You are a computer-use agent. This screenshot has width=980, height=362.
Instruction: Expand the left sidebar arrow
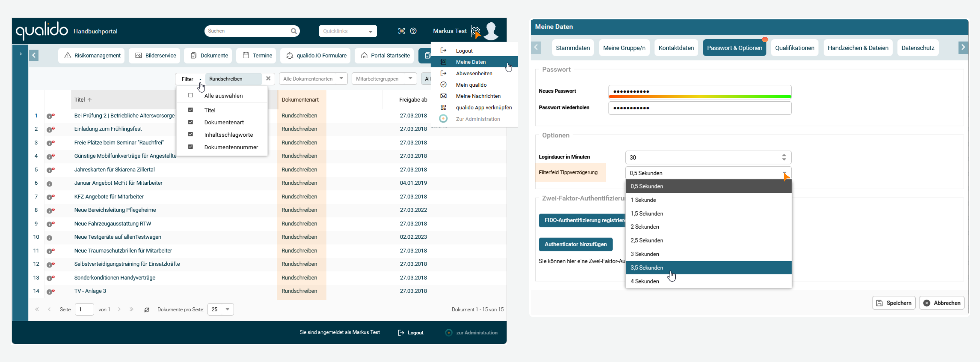click(x=21, y=54)
